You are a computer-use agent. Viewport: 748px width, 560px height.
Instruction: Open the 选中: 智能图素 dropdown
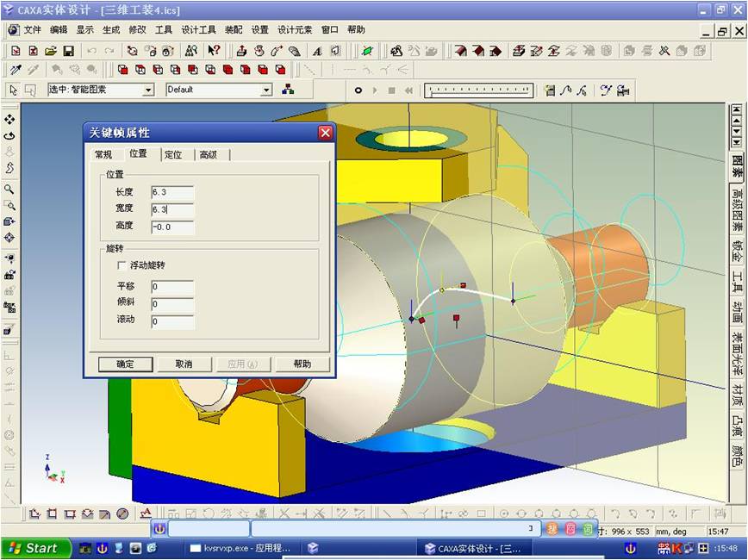pos(148,90)
